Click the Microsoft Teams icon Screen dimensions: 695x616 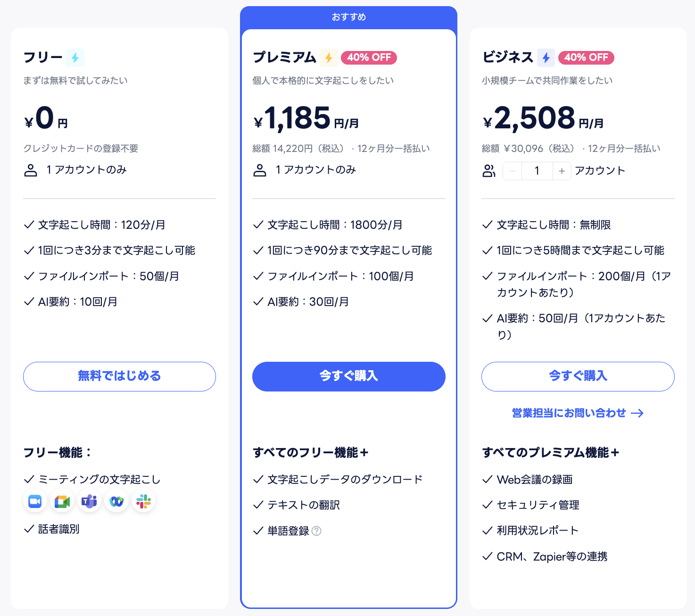click(89, 501)
